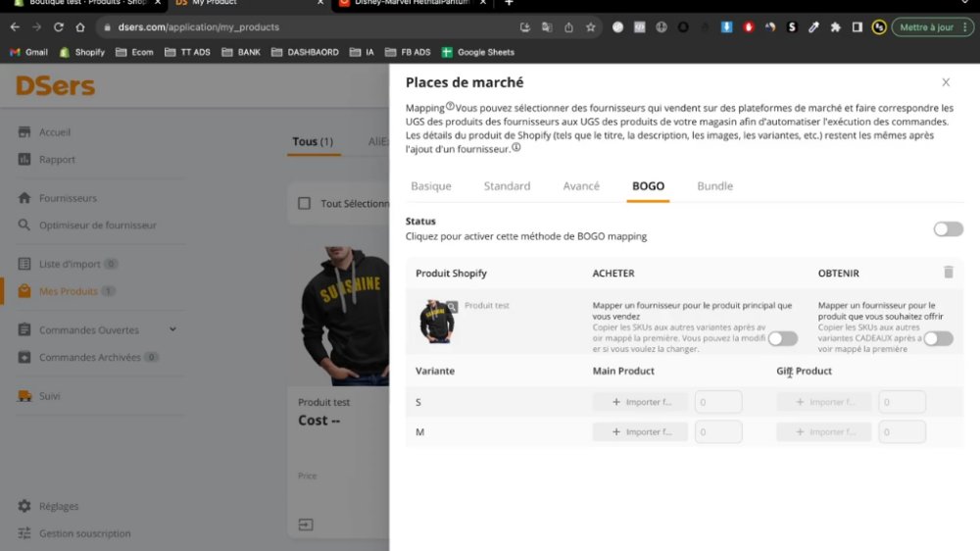Switch to the Bundle mapping tab

coord(714,185)
